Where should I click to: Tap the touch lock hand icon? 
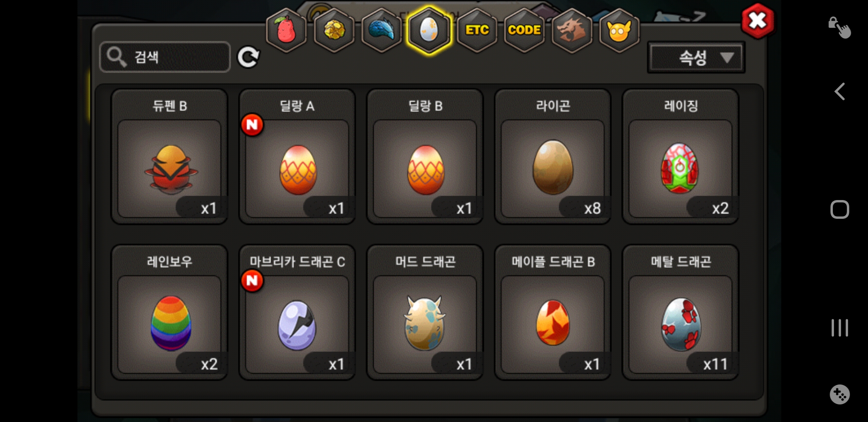click(x=839, y=28)
